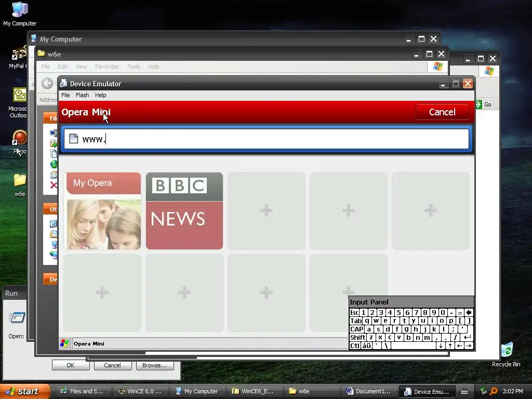Click the Windows logo in w6e window toolbar

[x=437, y=66]
